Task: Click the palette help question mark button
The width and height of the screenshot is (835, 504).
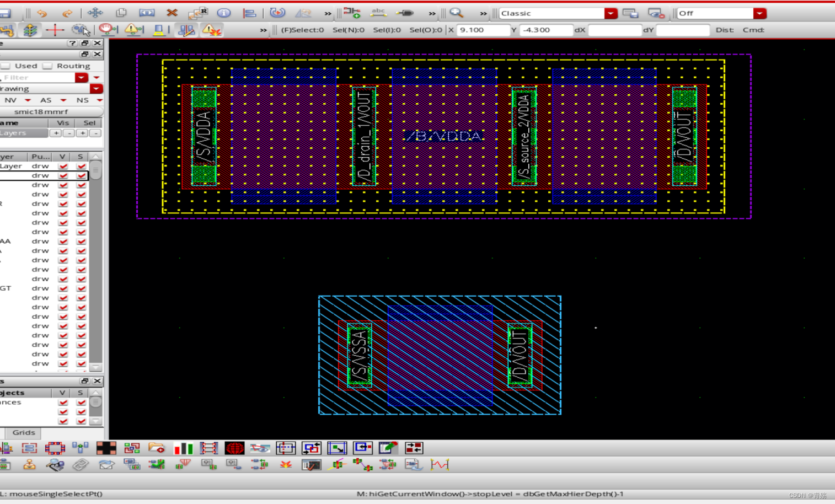Action: pos(72,43)
